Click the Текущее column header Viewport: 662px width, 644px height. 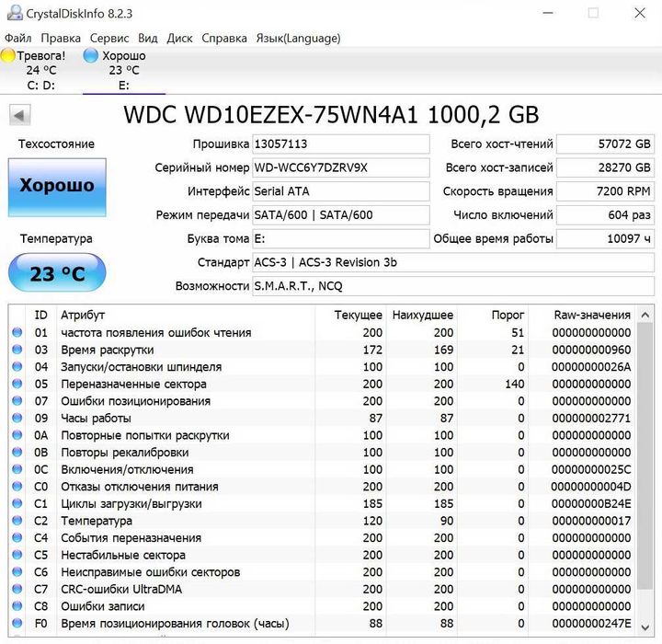pos(351,316)
